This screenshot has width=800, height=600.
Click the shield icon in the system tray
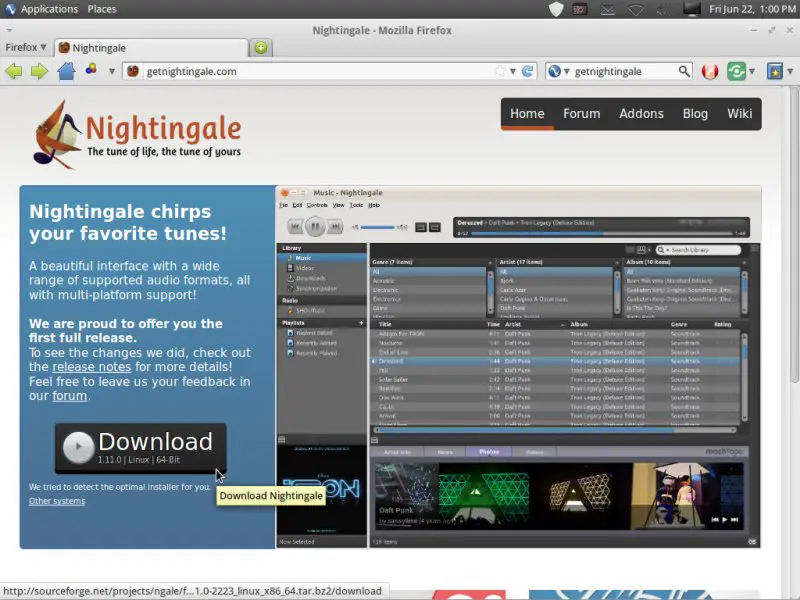(x=556, y=9)
